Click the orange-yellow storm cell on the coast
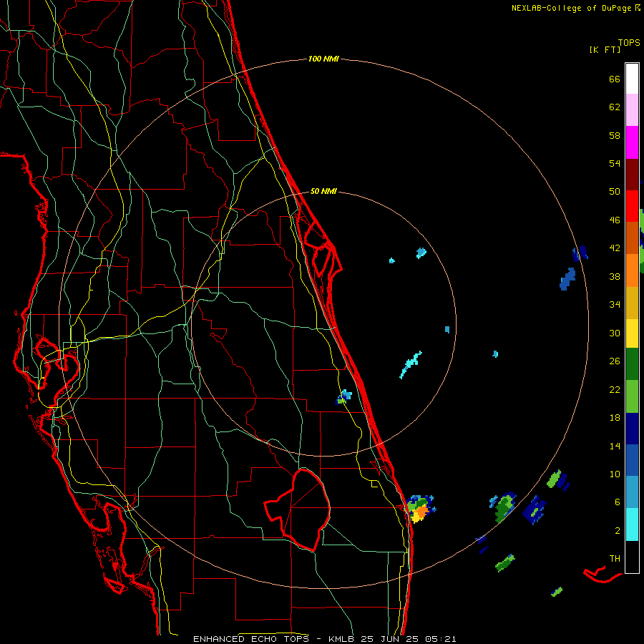The width and height of the screenshot is (644, 644). 420,509
